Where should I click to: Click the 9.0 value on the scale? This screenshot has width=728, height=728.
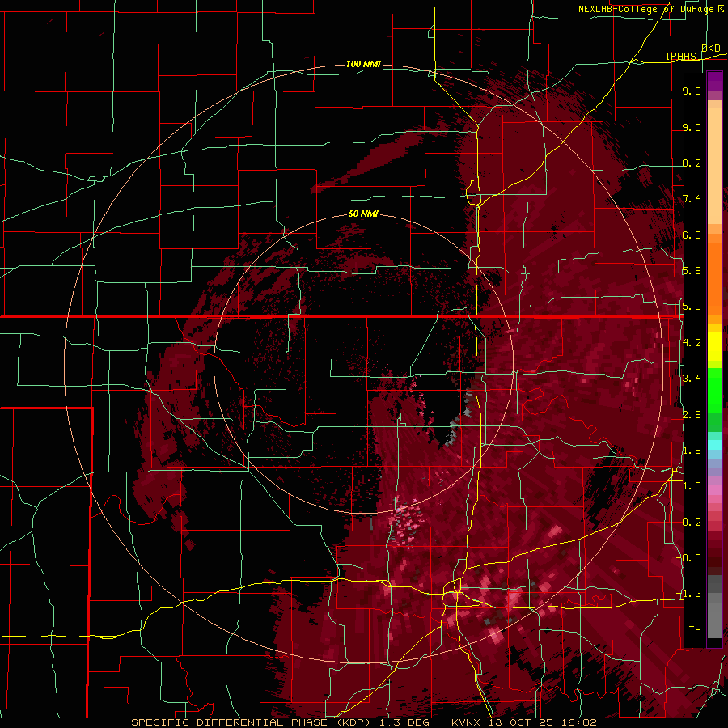pyautogui.click(x=692, y=127)
